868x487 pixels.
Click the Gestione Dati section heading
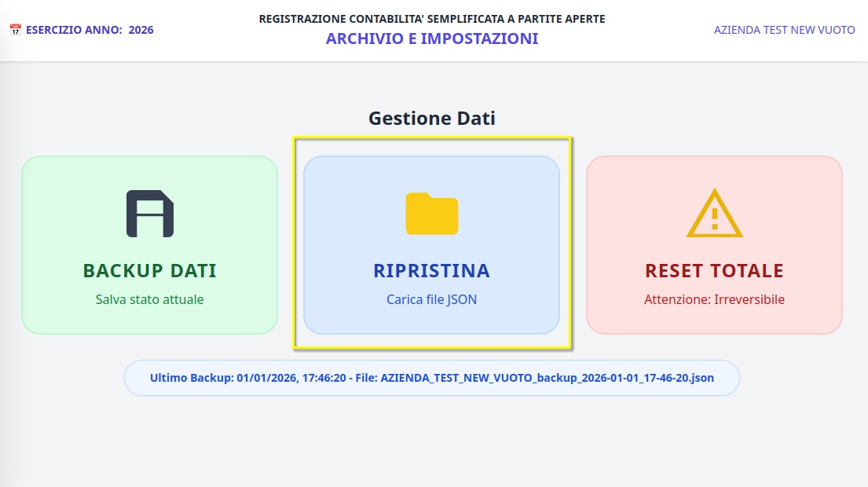(x=432, y=119)
